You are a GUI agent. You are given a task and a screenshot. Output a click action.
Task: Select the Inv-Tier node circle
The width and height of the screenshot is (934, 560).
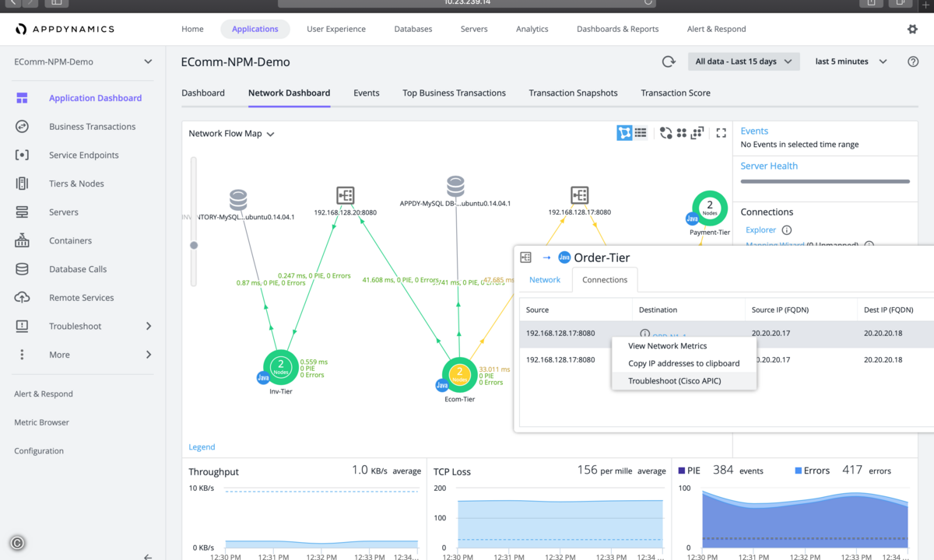click(x=281, y=367)
